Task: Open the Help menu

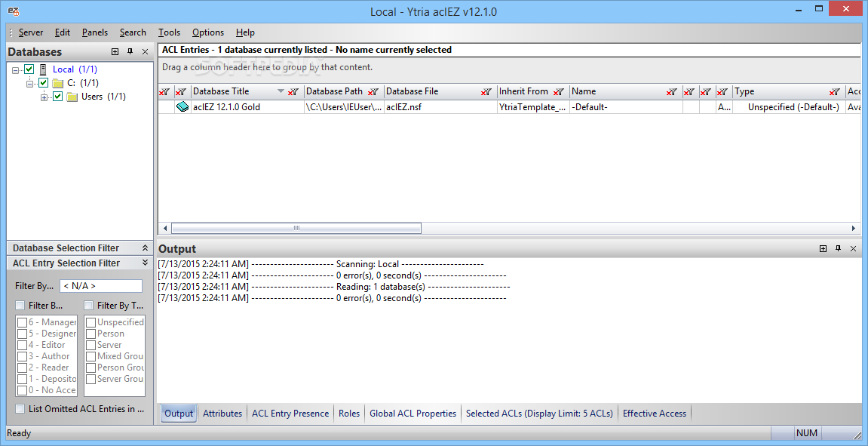Action: pos(245,32)
